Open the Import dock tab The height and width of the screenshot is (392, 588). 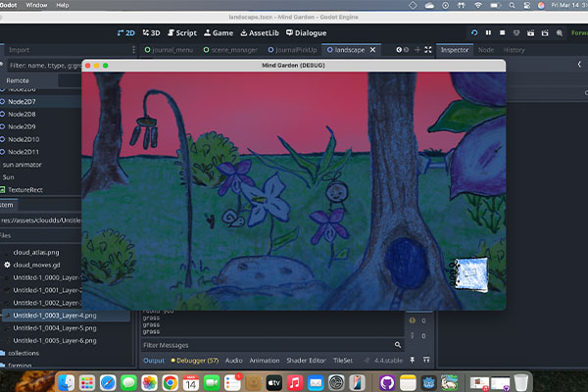(x=19, y=50)
